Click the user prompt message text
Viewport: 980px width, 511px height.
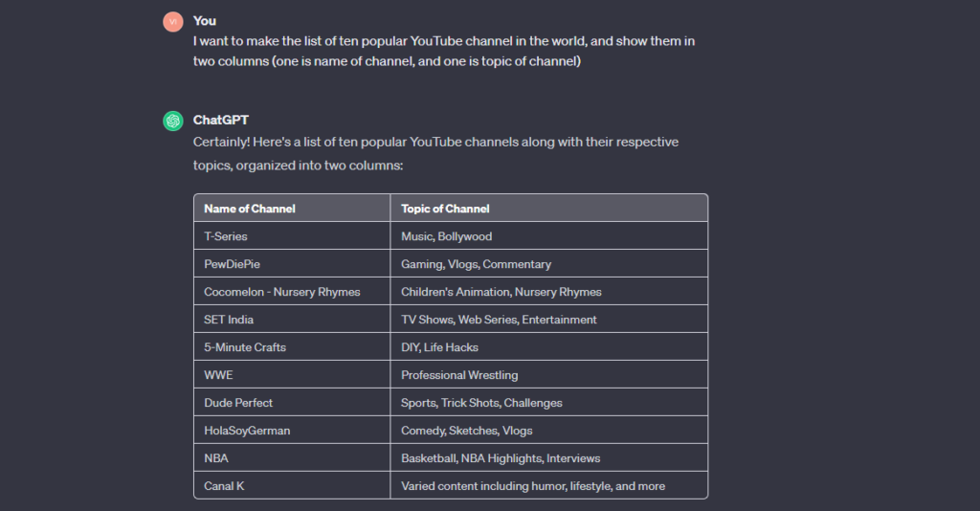tap(444, 52)
